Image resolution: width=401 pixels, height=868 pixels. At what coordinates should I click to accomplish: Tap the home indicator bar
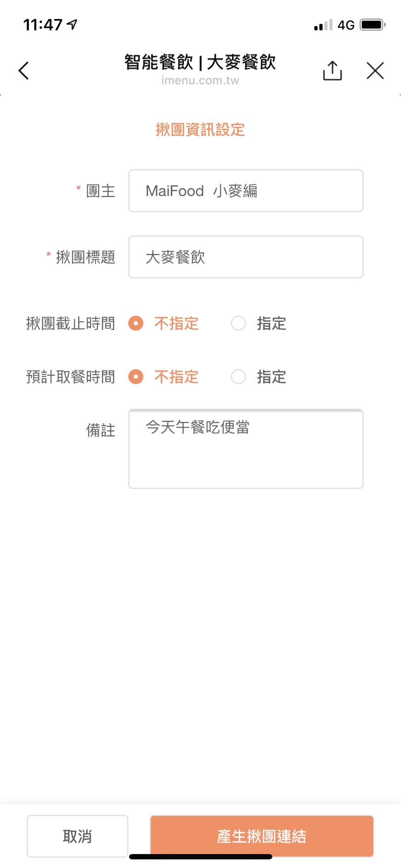pos(200,856)
